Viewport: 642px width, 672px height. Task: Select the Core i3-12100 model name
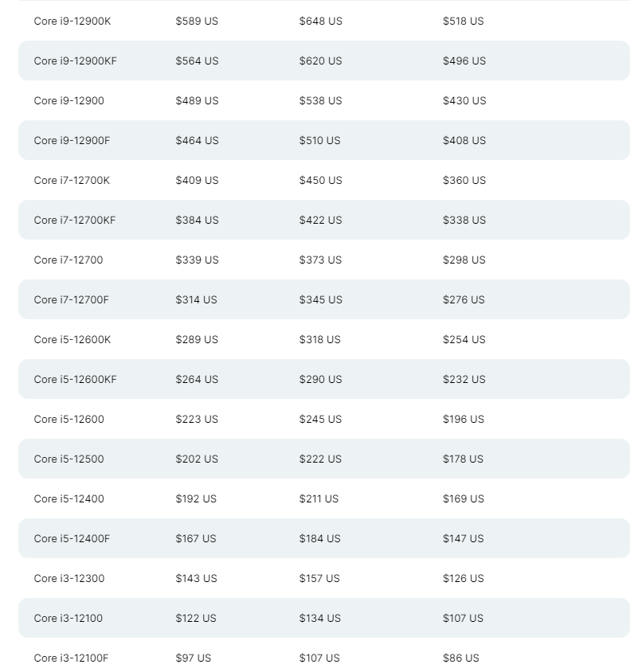68,619
